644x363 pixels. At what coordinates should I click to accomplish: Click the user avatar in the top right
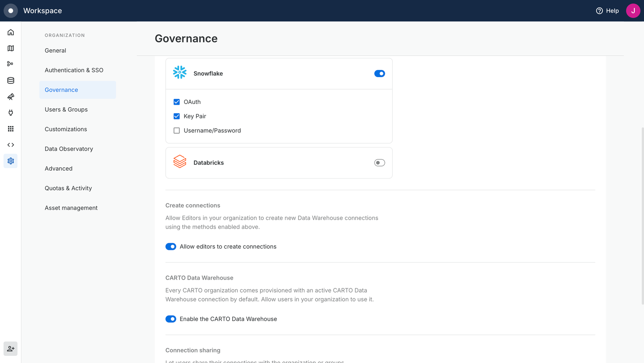coord(633,10)
